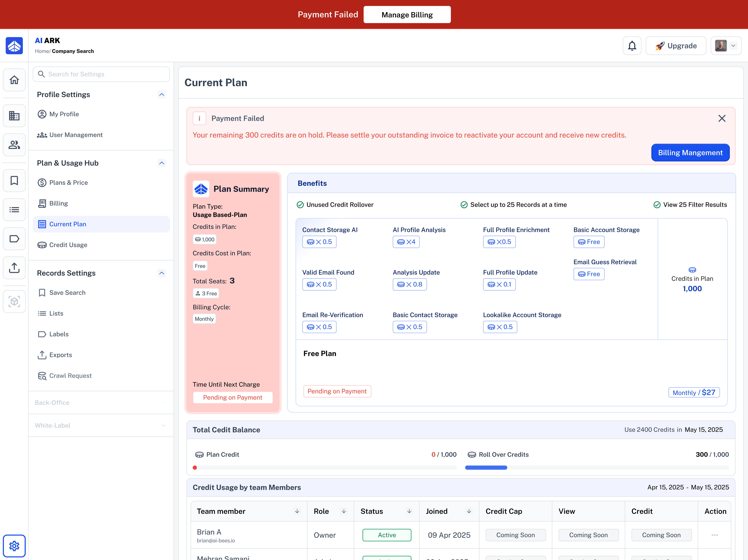Collapse the Records Settings section
748x560 pixels.
click(x=162, y=273)
